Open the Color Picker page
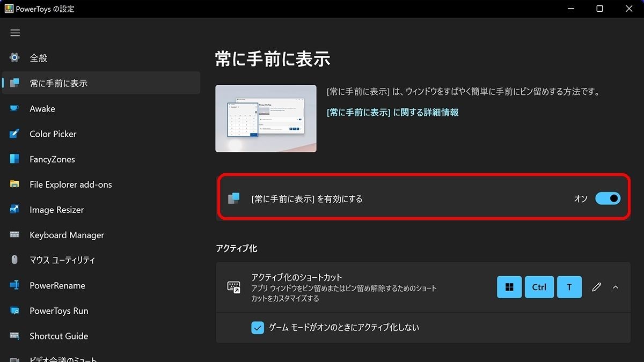The image size is (644, 362). point(101,134)
